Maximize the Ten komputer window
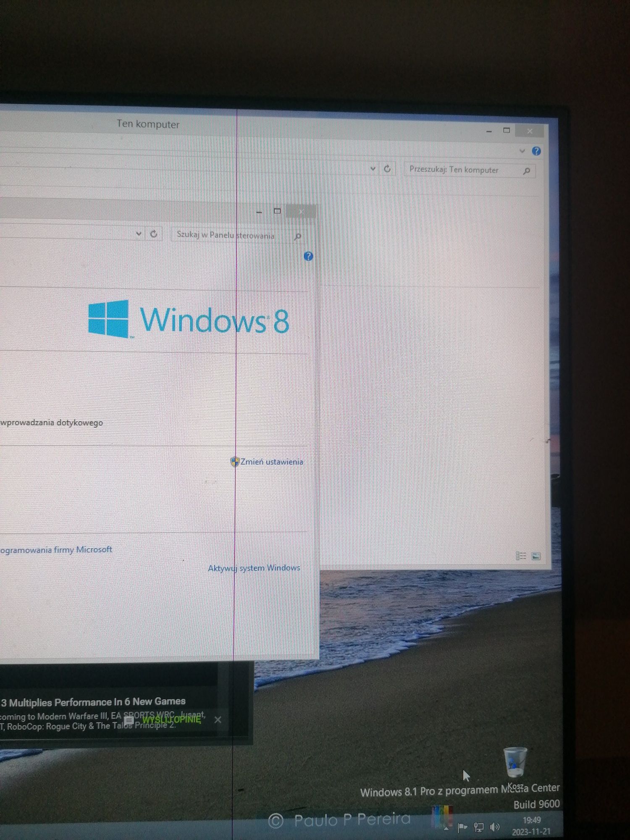The image size is (630, 840). [x=507, y=131]
